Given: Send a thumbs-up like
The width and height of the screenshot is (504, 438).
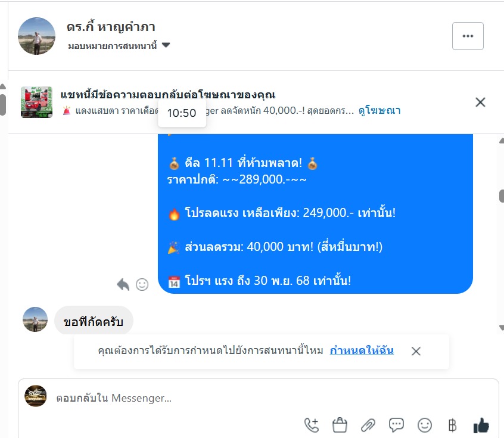Looking at the screenshot, I should [481, 425].
